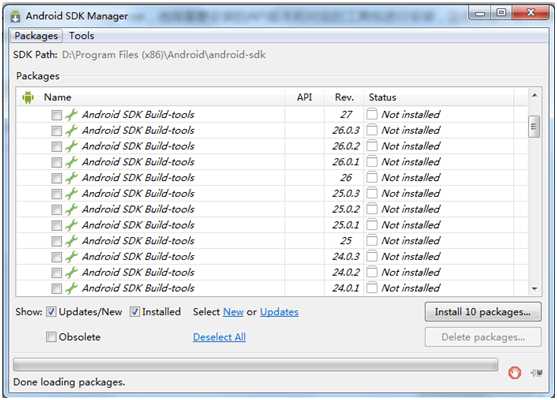Click the loading progress bar

click(255, 365)
